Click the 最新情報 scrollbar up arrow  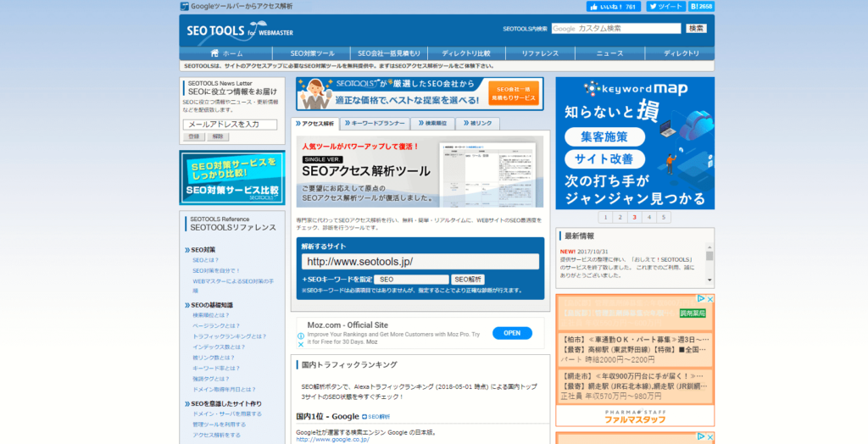tap(709, 247)
